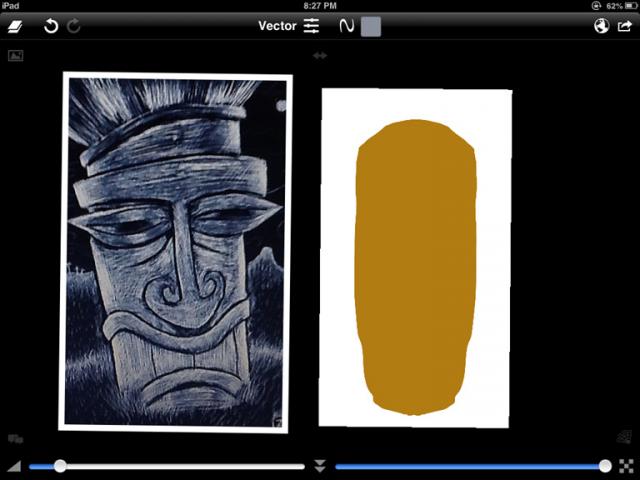Tap the checkered transparency icon
The width and height of the screenshot is (640, 480).
(626, 466)
